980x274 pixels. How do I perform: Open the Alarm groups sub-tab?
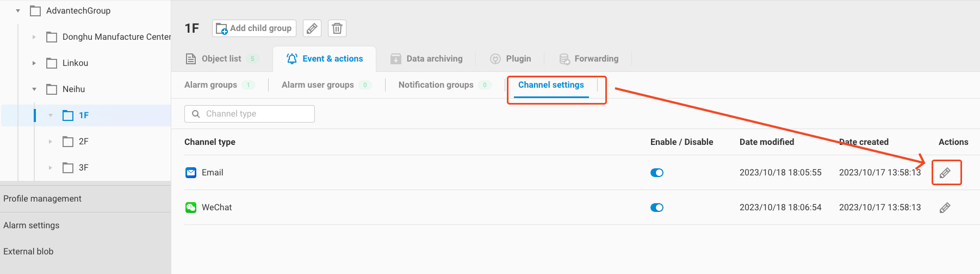pyautogui.click(x=211, y=85)
